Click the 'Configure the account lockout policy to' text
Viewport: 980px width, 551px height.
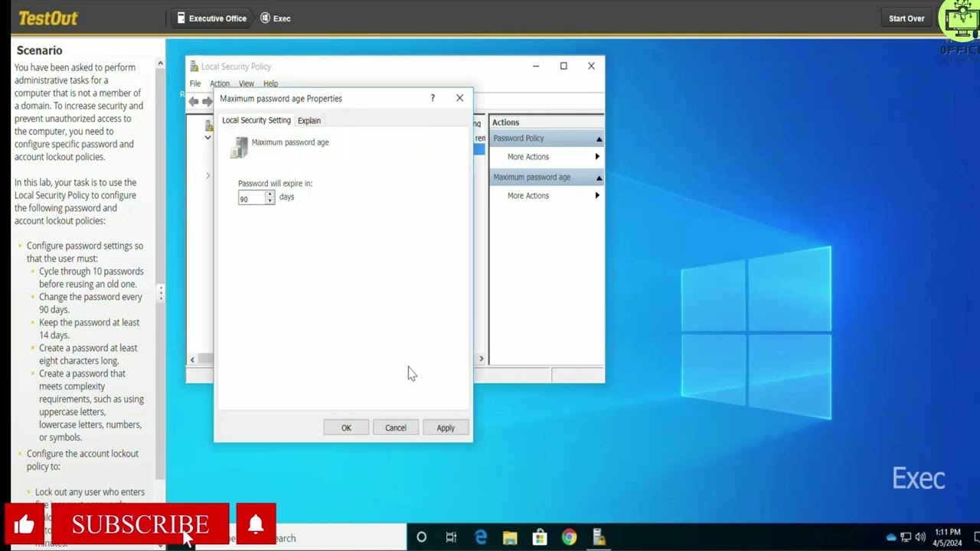click(83, 460)
